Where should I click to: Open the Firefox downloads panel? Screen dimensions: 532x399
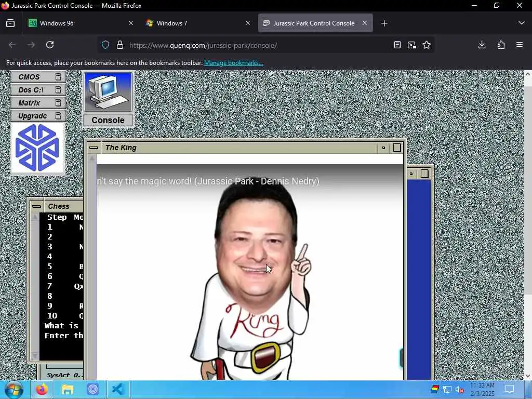(x=482, y=45)
